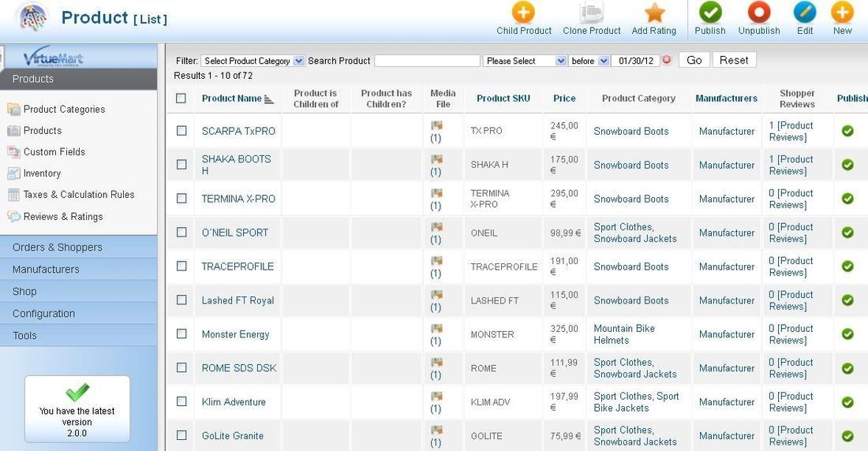868x451 pixels.
Task: Open the Select Product Category dropdown
Action: pyautogui.click(x=253, y=61)
